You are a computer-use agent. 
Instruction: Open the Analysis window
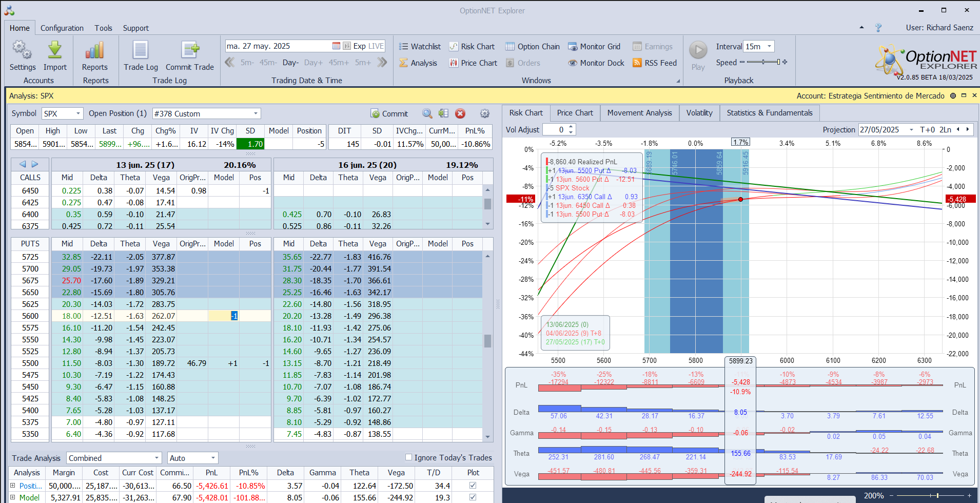(x=418, y=63)
